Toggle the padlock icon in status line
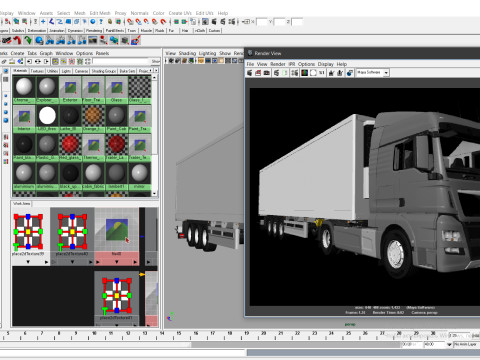The width and height of the screenshot is (480, 360). click(110, 22)
